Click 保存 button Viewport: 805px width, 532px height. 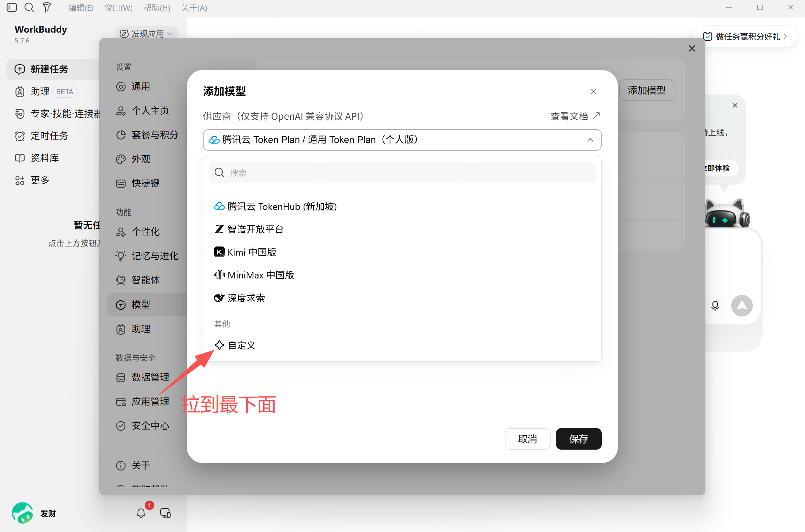tap(579, 439)
